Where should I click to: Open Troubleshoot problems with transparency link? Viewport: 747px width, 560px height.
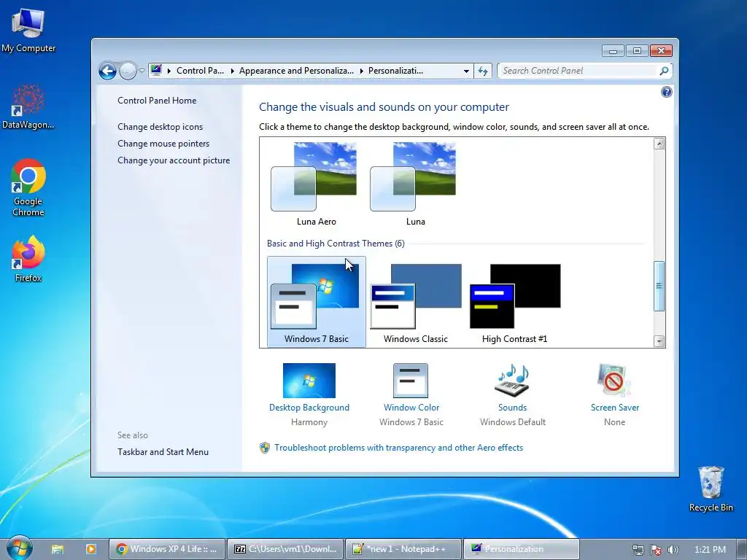coord(398,448)
